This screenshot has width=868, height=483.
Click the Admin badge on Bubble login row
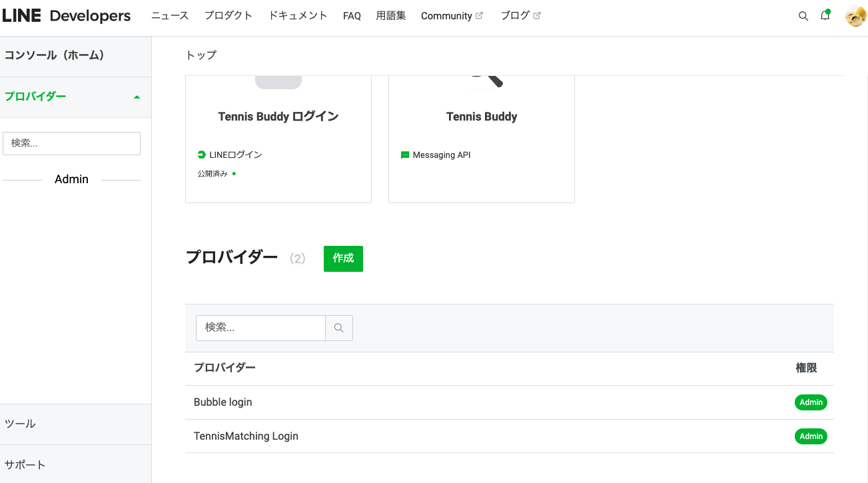(x=811, y=402)
